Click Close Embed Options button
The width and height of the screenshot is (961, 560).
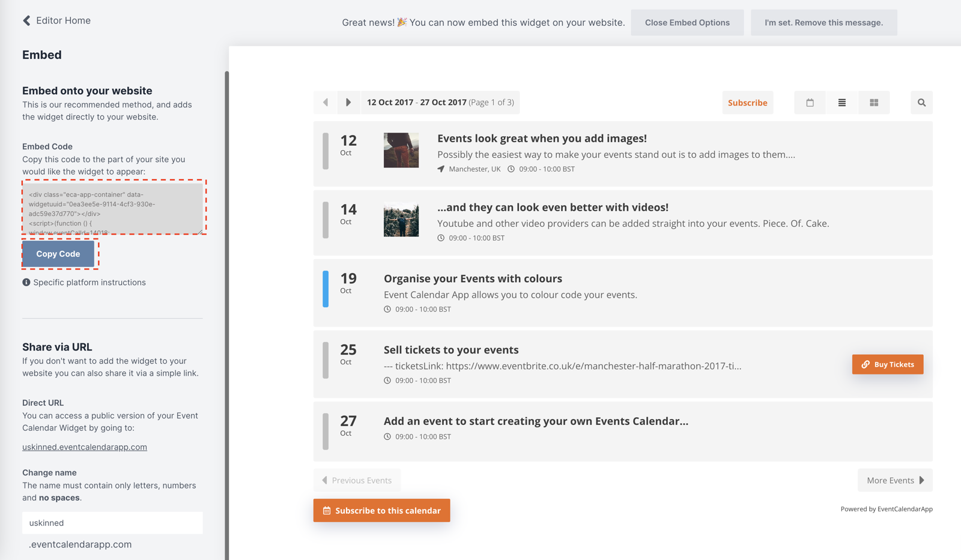[x=687, y=23]
